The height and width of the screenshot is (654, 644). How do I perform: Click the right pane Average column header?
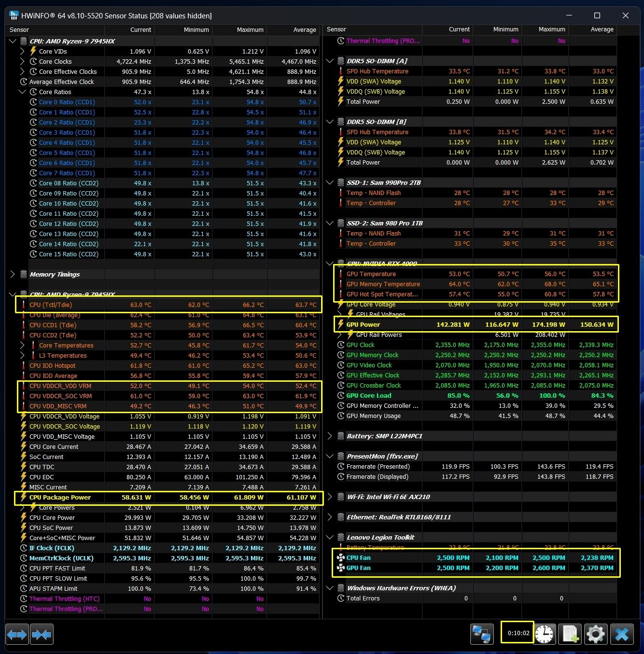[x=592, y=29]
